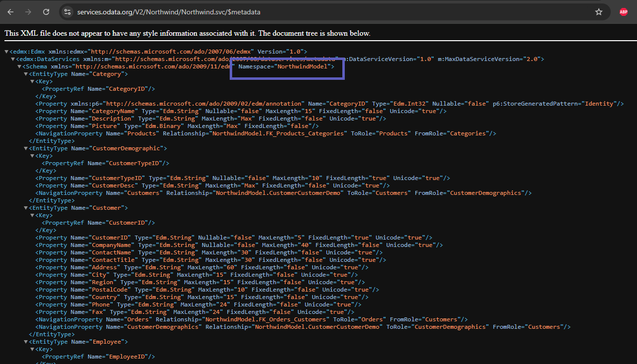Click the address bar URL field

point(298,12)
